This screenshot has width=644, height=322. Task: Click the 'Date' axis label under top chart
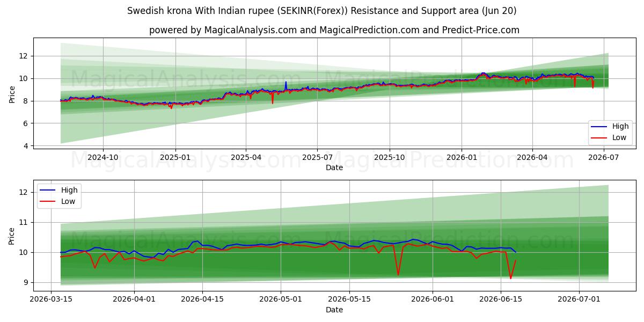point(334,168)
